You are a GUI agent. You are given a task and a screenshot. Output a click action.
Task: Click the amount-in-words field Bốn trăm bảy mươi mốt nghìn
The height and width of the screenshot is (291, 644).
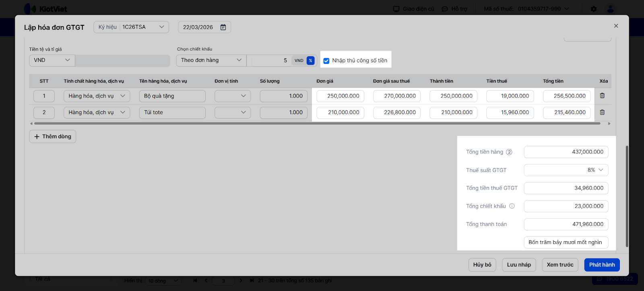tap(566, 242)
